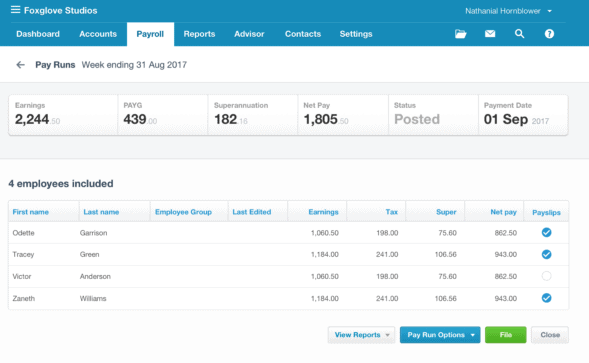Screen dimensions: 589x363
Task: Click the Payment Date 01 Sep tile
Action: pos(523,115)
